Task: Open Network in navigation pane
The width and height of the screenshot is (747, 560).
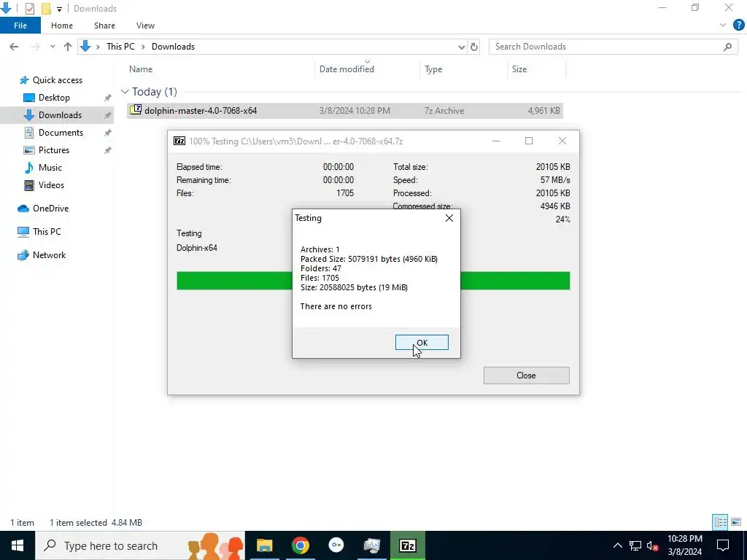Action: point(49,255)
